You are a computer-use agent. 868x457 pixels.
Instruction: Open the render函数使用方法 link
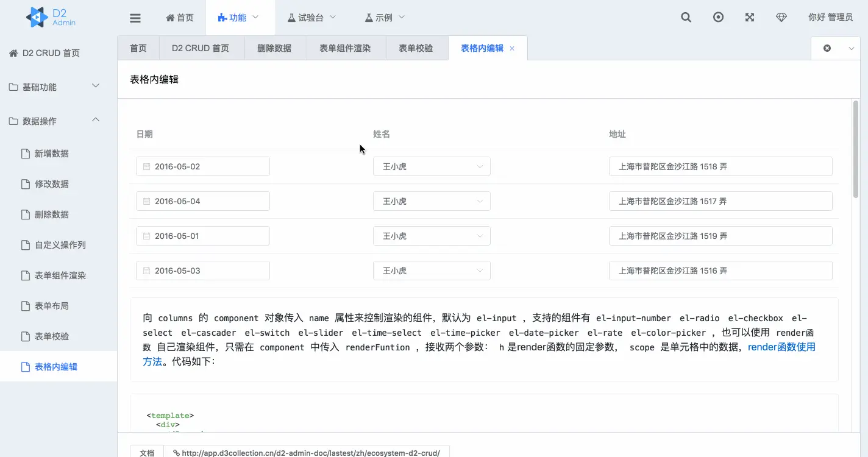tap(781, 346)
